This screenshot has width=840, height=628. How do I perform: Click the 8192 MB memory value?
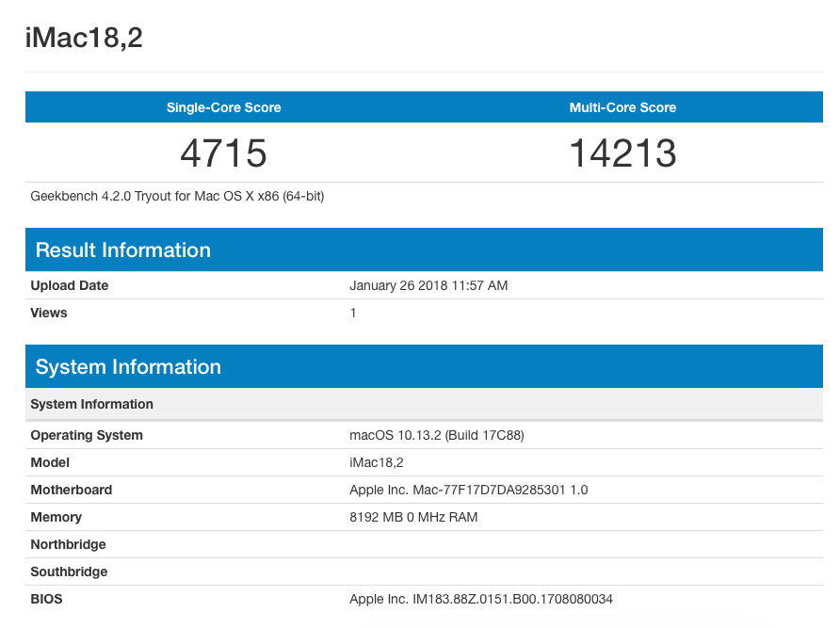point(413,517)
